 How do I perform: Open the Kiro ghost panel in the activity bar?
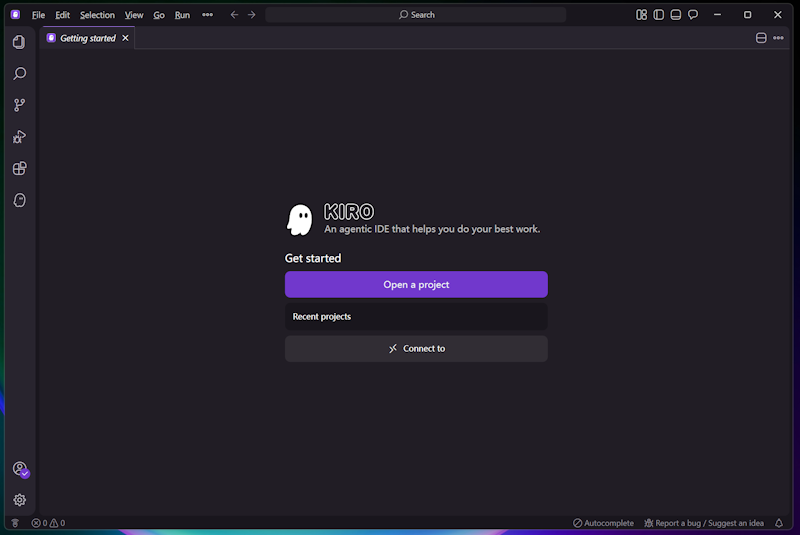click(19, 200)
